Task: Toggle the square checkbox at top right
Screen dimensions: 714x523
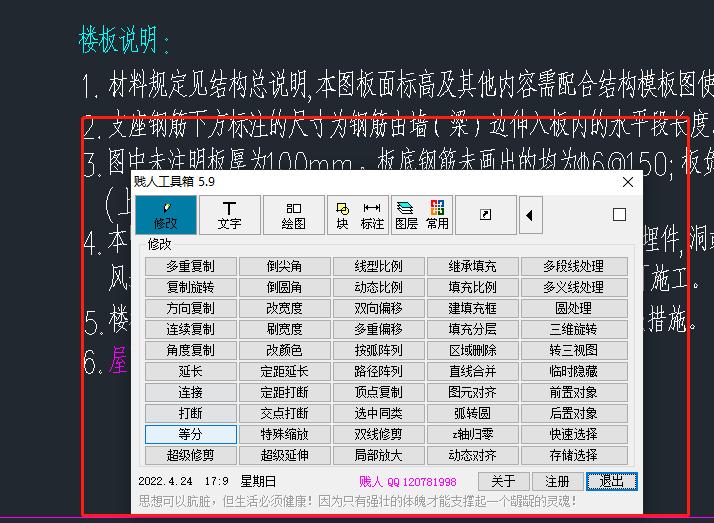Action: point(619,215)
